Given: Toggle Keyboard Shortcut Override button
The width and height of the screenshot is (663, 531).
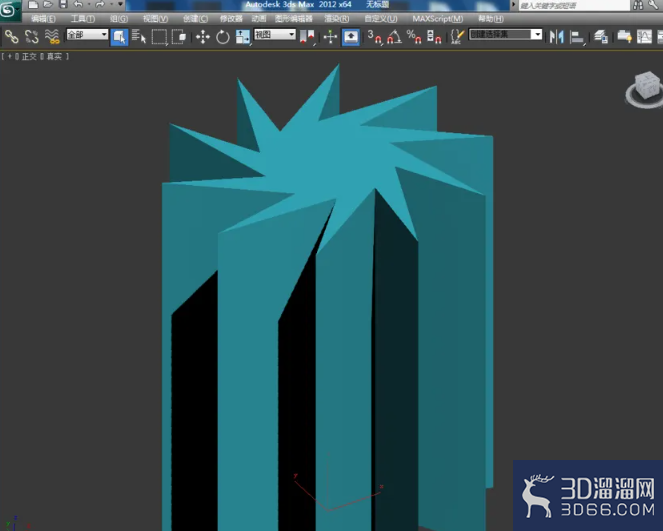Looking at the screenshot, I should 351,37.
